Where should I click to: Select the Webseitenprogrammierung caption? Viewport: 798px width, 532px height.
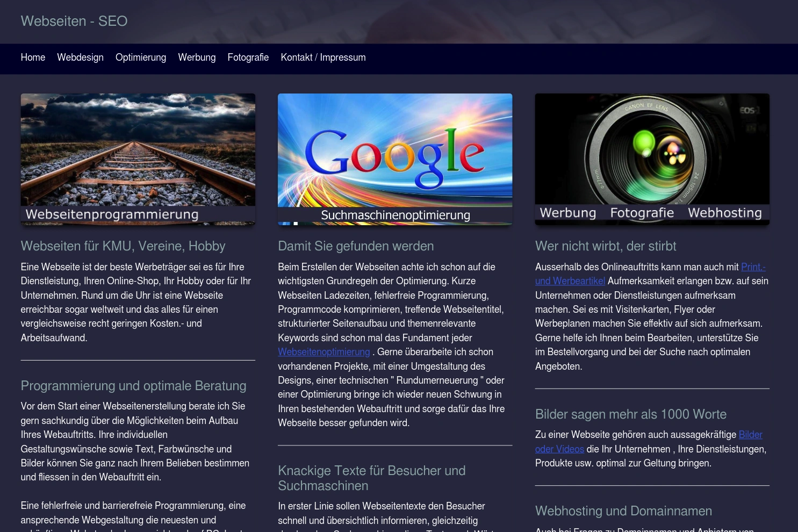[112, 214]
